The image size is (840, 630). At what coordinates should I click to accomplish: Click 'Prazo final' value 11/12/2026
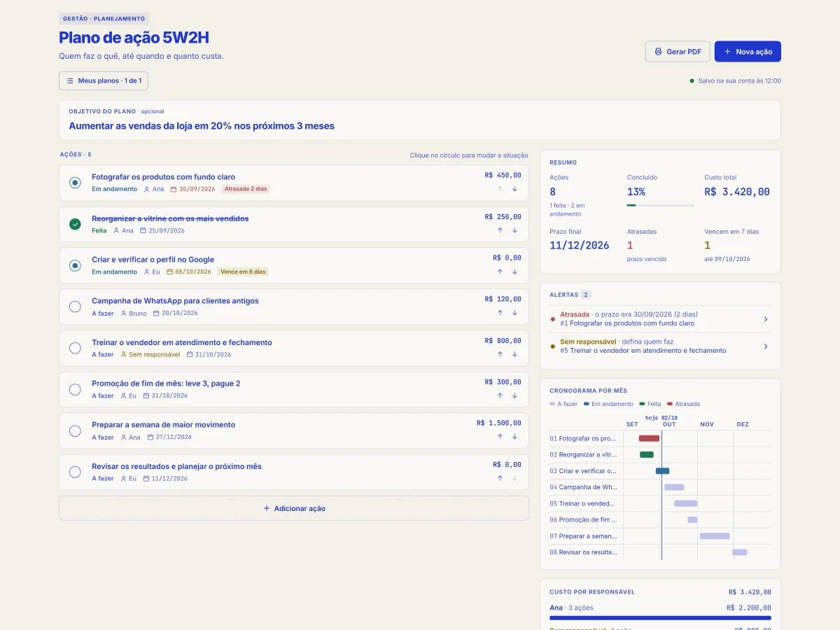coord(580,246)
